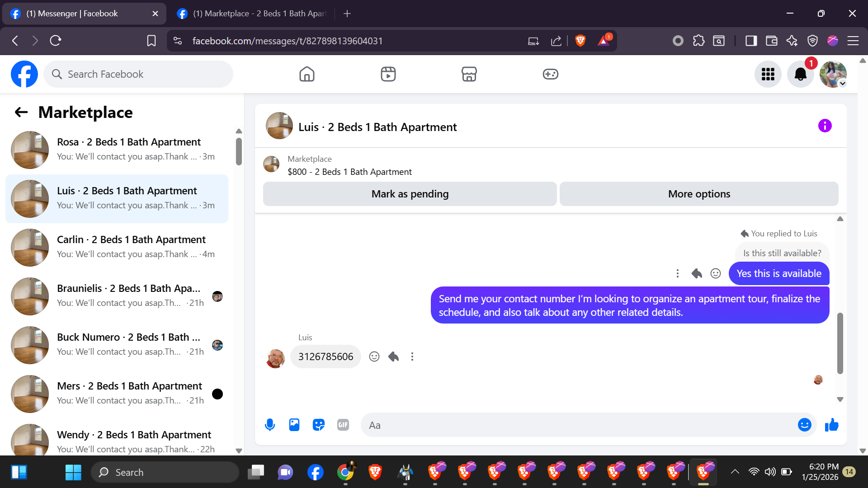Image resolution: width=868 pixels, height=488 pixels.
Task: Go back in browser history
Action: click(x=15, y=41)
